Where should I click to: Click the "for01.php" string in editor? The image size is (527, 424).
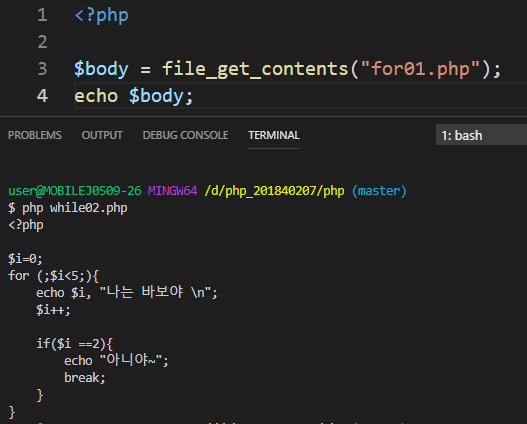pyautogui.click(x=420, y=70)
